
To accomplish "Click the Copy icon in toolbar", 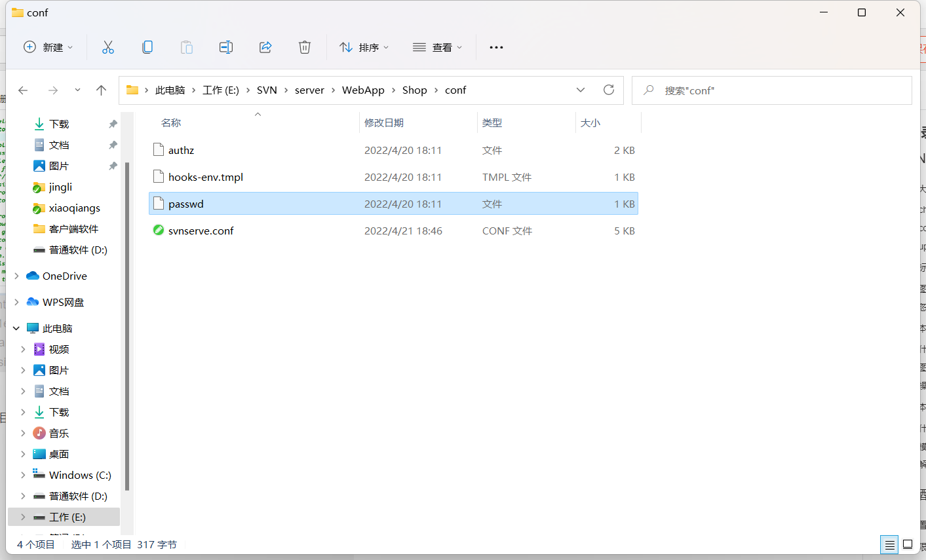I will 147,47.
